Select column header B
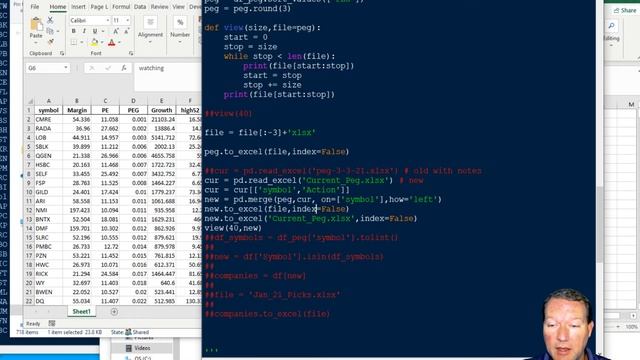Screen dimensions: 640x360 coord(77,101)
